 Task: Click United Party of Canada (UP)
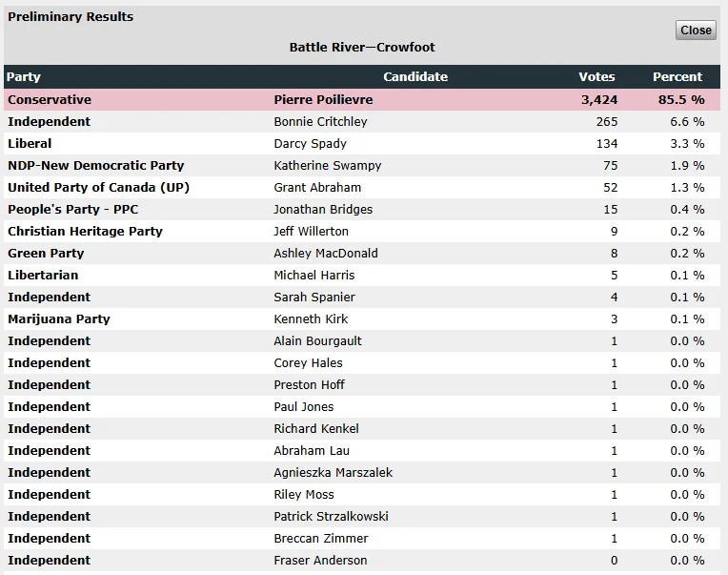pos(98,187)
